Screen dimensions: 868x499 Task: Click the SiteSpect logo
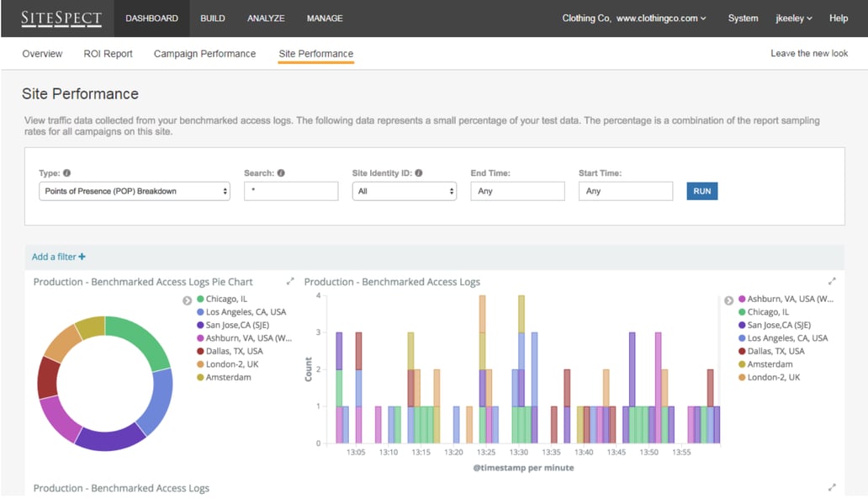(61, 19)
